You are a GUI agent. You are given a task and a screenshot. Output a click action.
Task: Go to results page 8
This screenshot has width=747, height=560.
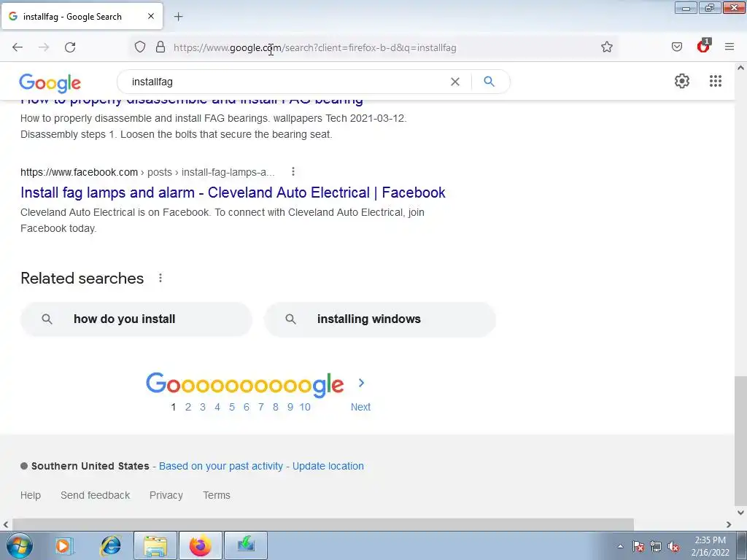point(275,407)
